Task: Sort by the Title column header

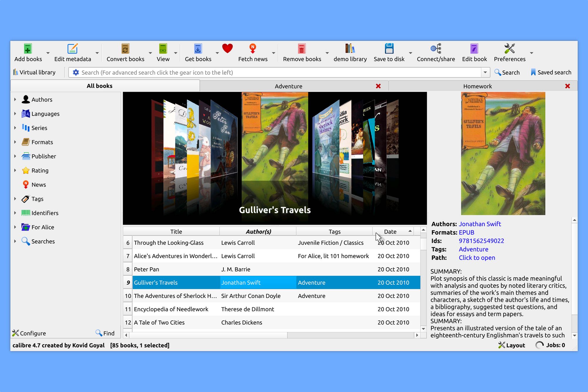Action: [176, 232]
